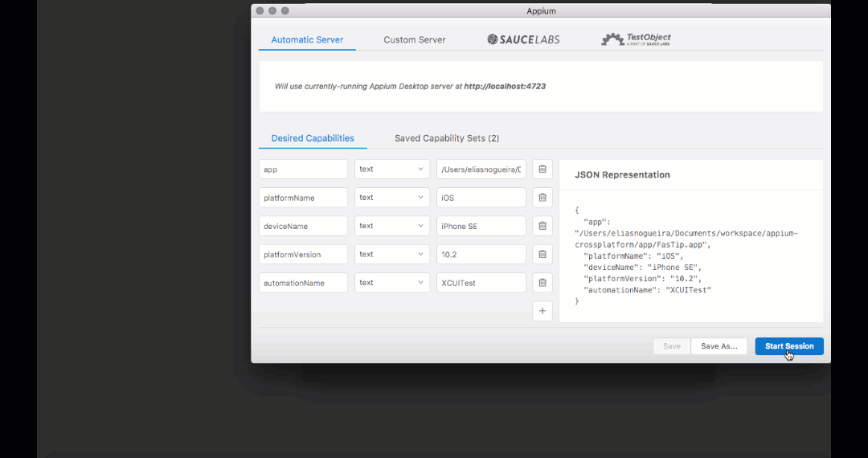Screen dimensions: 868x458
Task: Click the app path value field
Action: pos(481,170)
